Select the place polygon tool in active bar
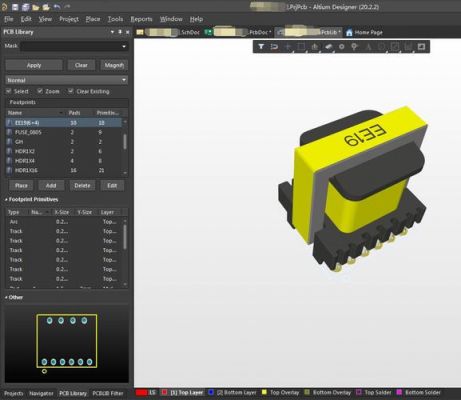Screen dimensions: 461x400 (382, 47)
